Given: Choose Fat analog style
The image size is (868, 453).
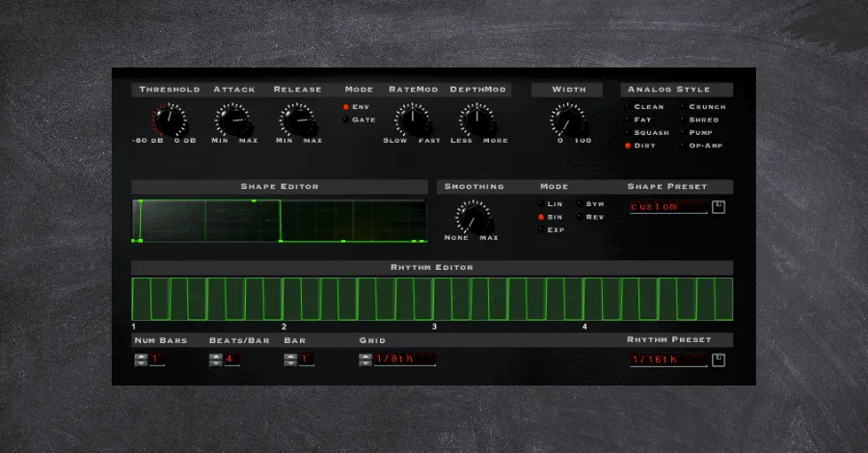Looking at the screenshot, I should (x=638, y=120).
